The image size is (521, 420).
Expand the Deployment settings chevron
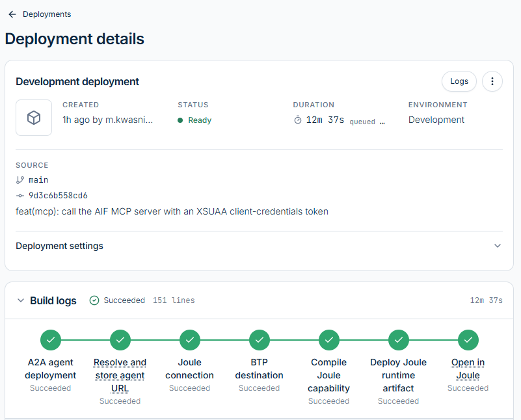(x=498, y=246)
